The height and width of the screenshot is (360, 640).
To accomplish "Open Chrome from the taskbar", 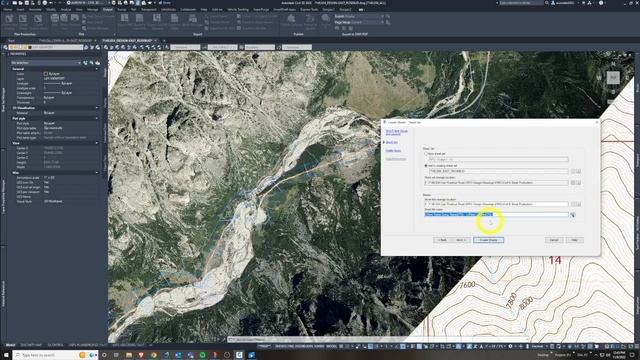I will coord(153,355).
